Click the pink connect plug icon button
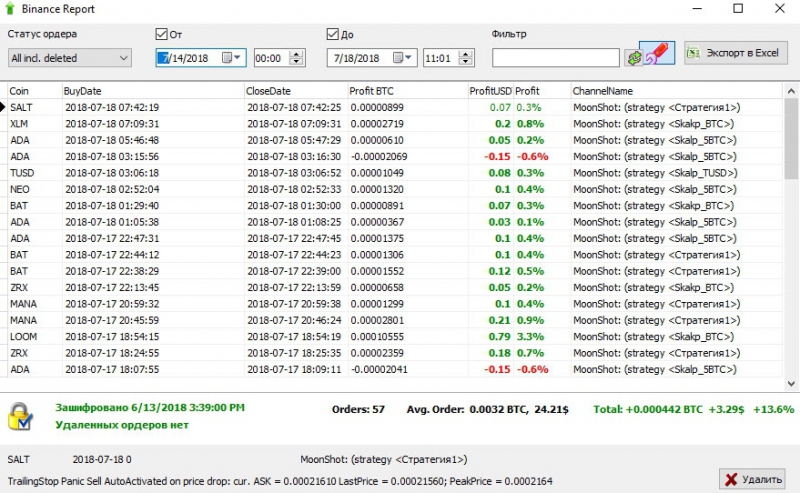 657,53
